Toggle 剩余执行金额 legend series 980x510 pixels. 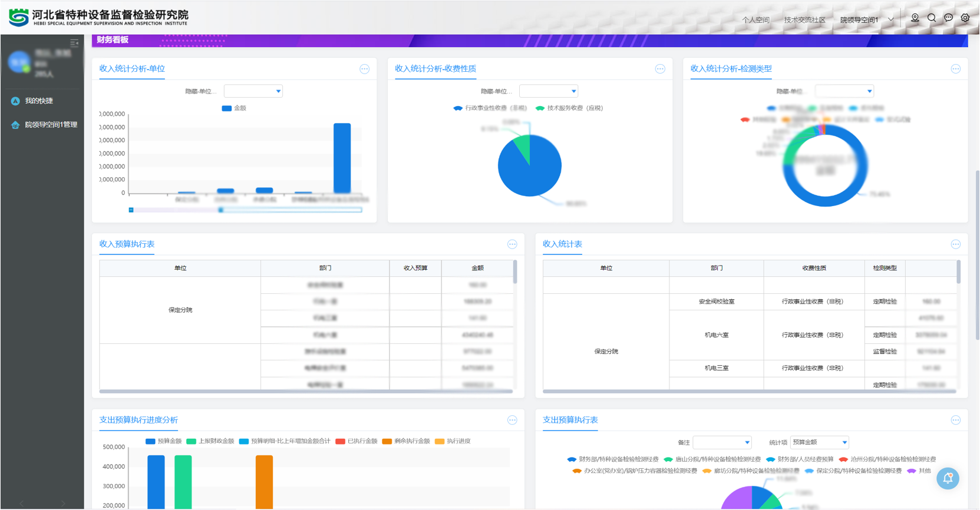(x=406, y=441)
